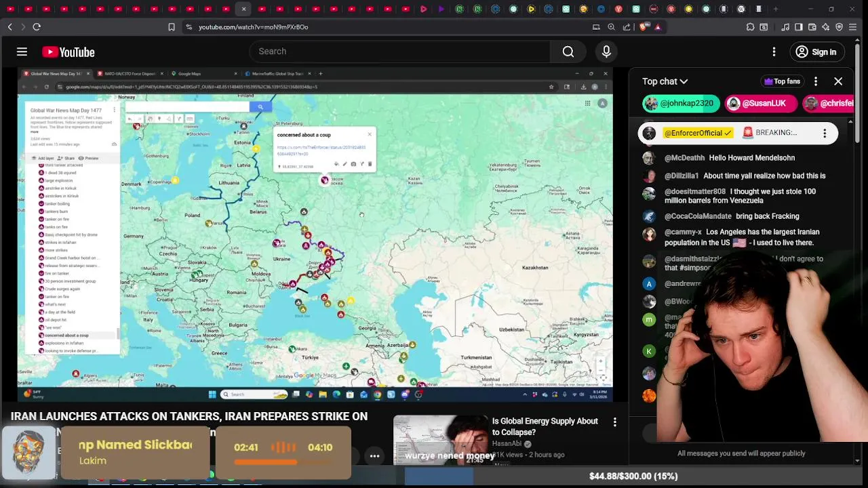
Task: Close the 'concerned about a coup' popup
Action: 369,134
